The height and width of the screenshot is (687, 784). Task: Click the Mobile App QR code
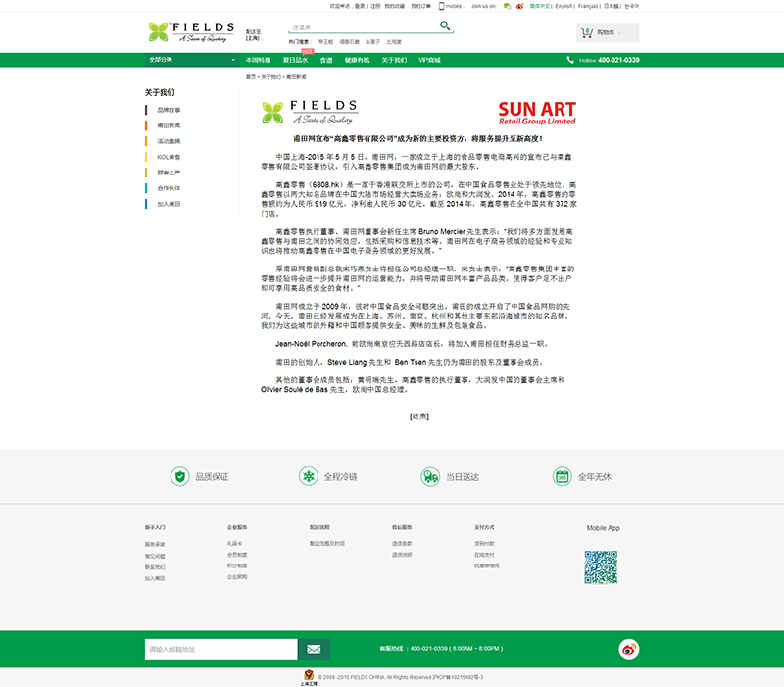(601, 567)
